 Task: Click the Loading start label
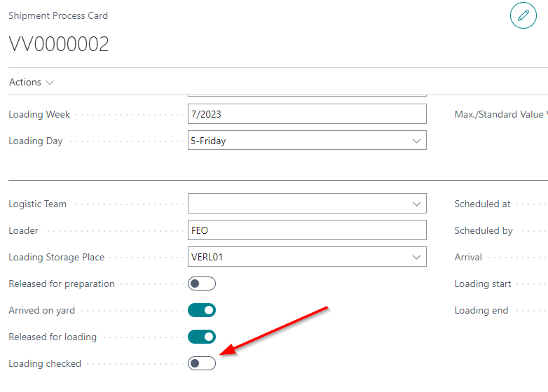(483, 283)
